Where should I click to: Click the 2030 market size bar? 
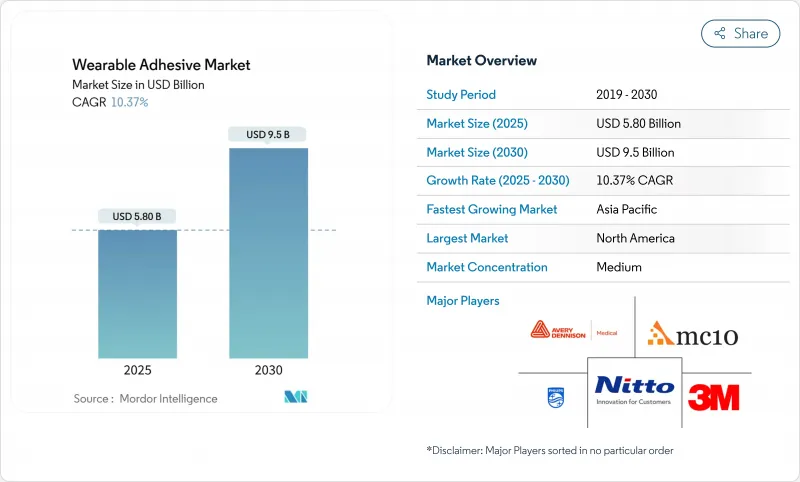coord(269,253)
